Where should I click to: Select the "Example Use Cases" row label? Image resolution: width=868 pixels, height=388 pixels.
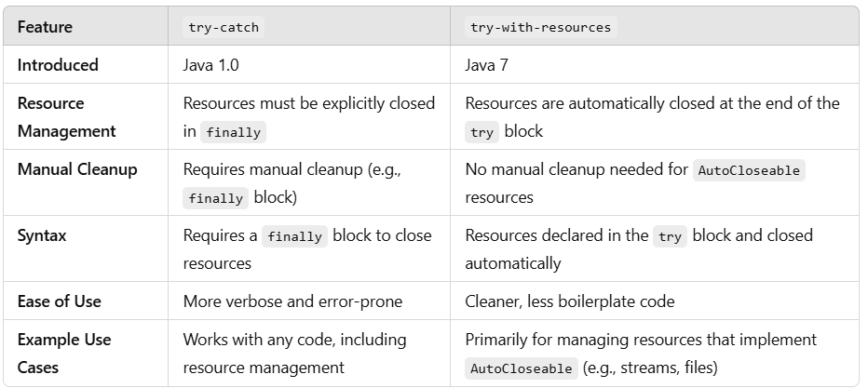click(x=64, y=354)
